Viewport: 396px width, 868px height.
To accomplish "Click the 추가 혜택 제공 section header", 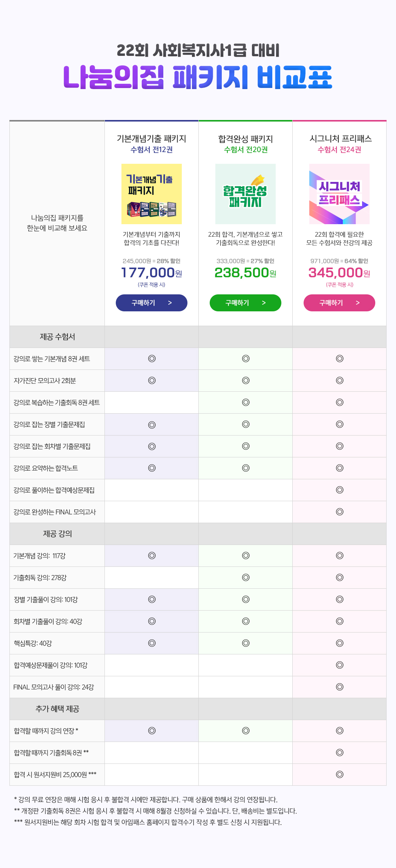I will pos(57,709).
